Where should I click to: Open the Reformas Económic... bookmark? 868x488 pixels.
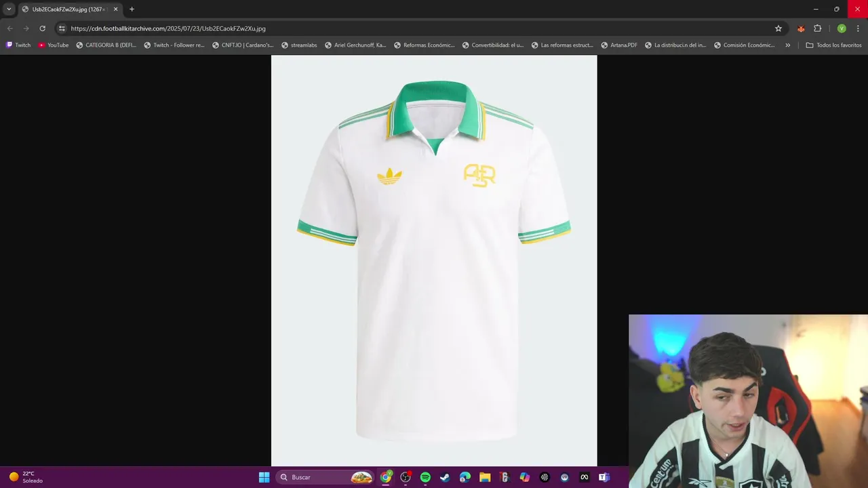pos(424,45)
